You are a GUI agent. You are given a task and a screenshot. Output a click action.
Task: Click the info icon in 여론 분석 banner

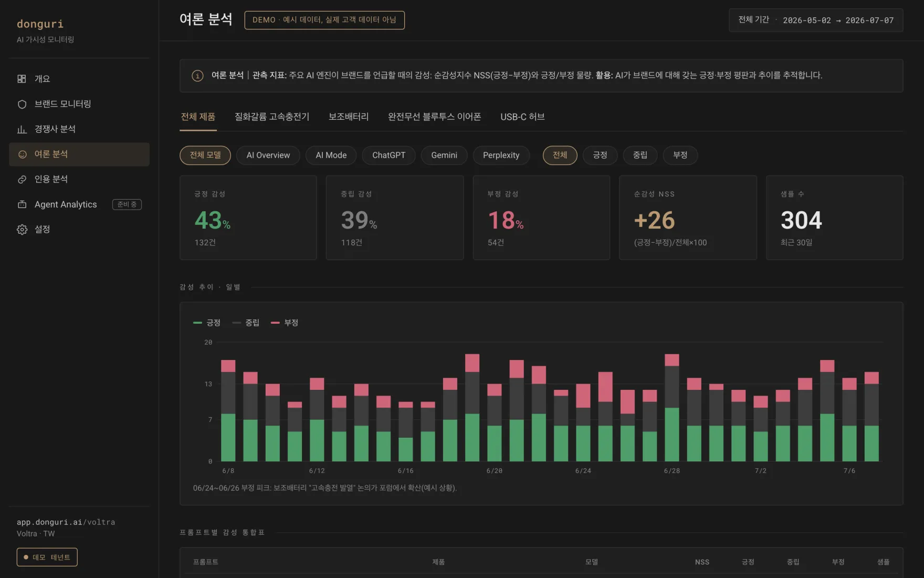[197, 76]
